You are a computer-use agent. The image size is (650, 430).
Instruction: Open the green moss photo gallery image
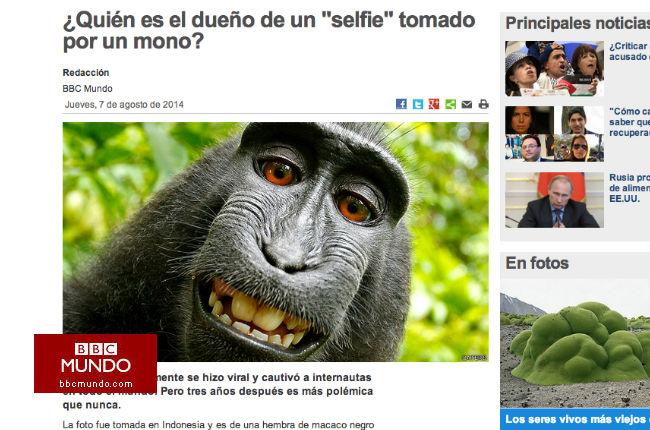pos(575,343)
